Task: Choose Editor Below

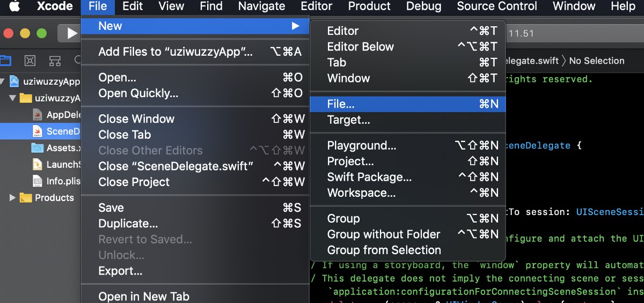Action: click(x=407, y=47)
